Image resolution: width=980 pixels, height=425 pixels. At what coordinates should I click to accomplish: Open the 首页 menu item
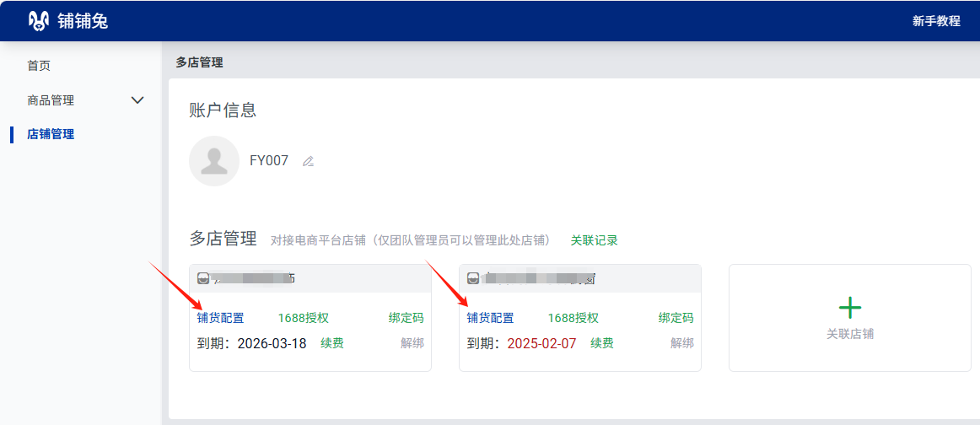39,66
